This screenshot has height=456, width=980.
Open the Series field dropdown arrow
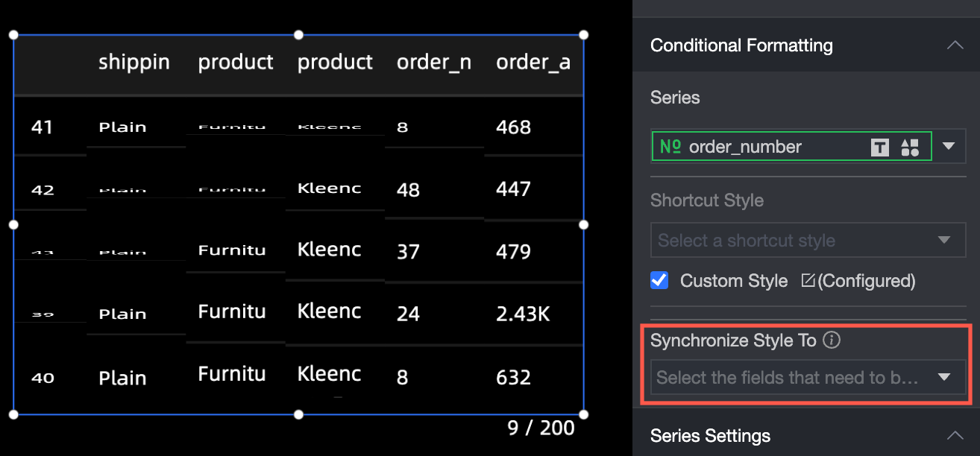pyautogui.click(x=949, y=146)
